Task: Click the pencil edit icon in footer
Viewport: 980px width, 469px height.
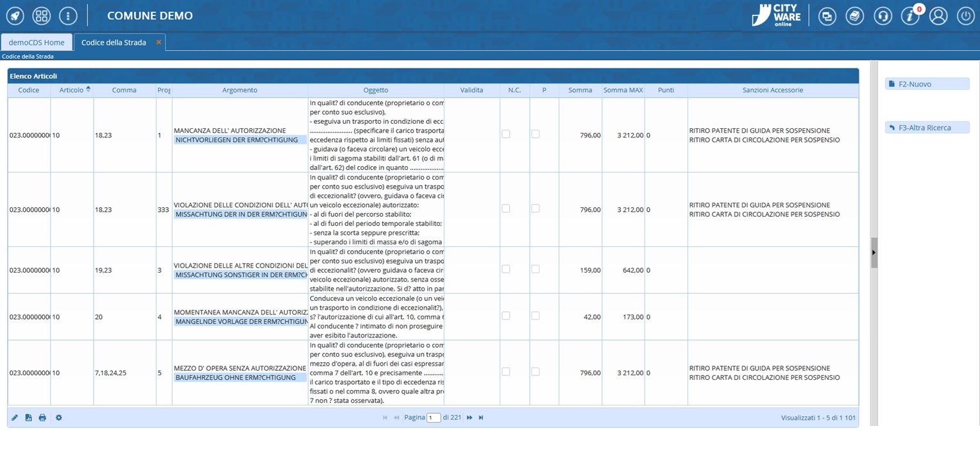Action: [15, 418]
